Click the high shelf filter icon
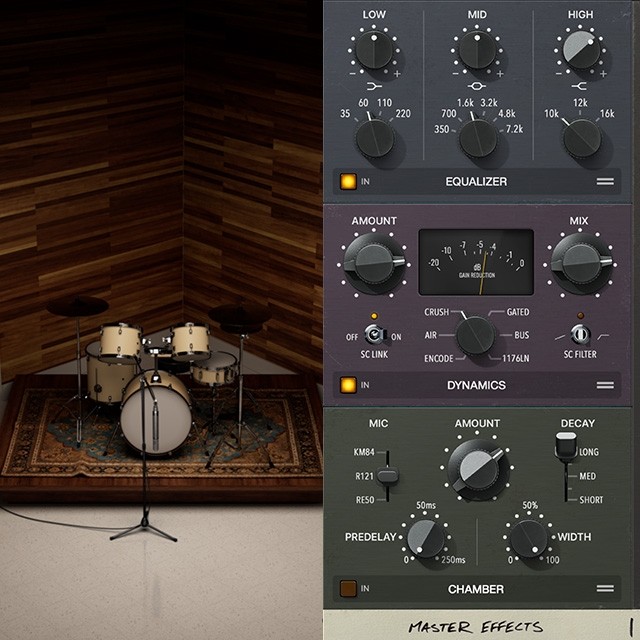 pos(579,86)
